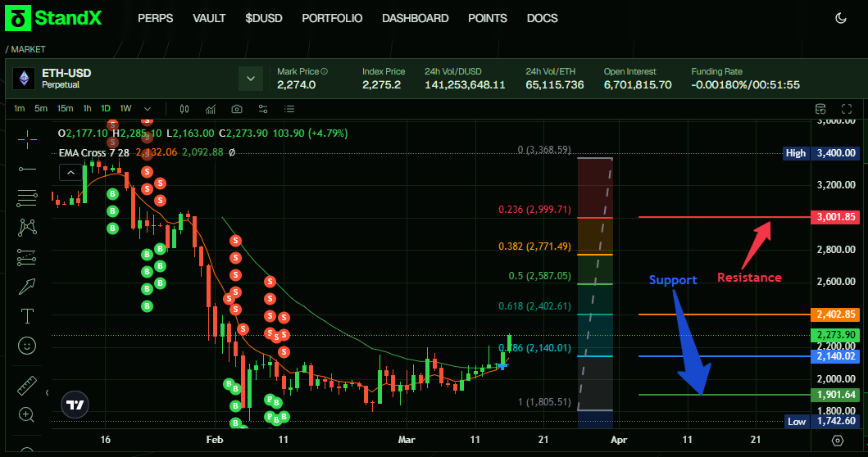Image resolution: width=868 pixels, height=457 pixels.
Task: Expand the ETH-USD market selector dropdown
Action: (251, 79)
